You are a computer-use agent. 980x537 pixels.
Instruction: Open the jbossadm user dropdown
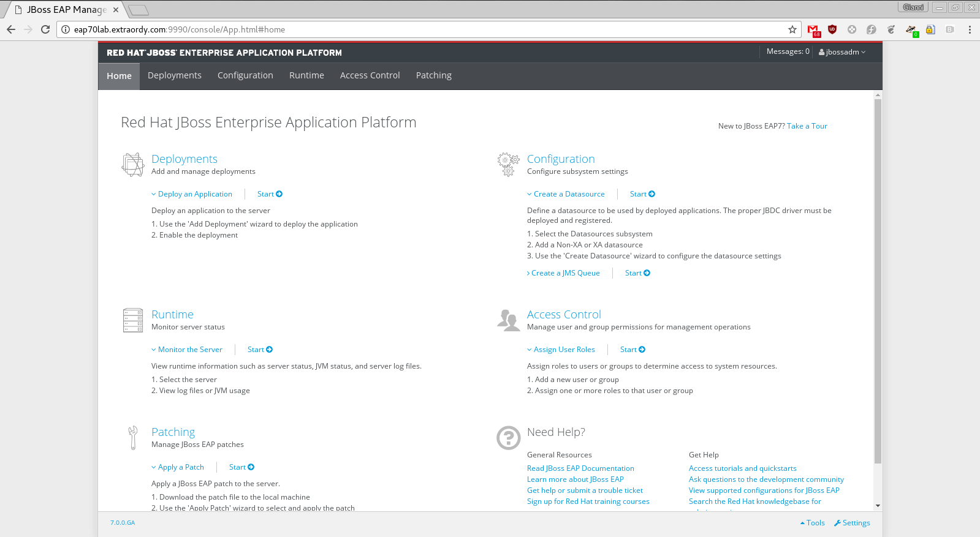(842, 52)
